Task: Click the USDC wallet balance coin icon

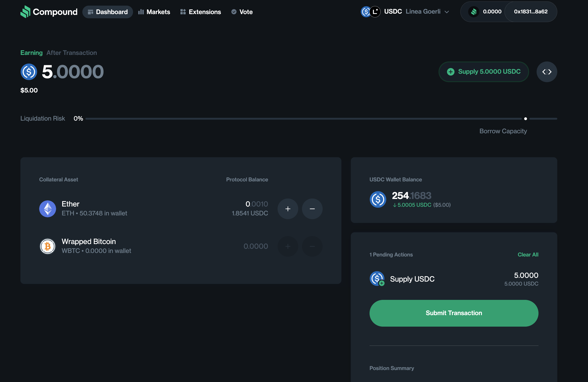Action: [x=378, y=199]
